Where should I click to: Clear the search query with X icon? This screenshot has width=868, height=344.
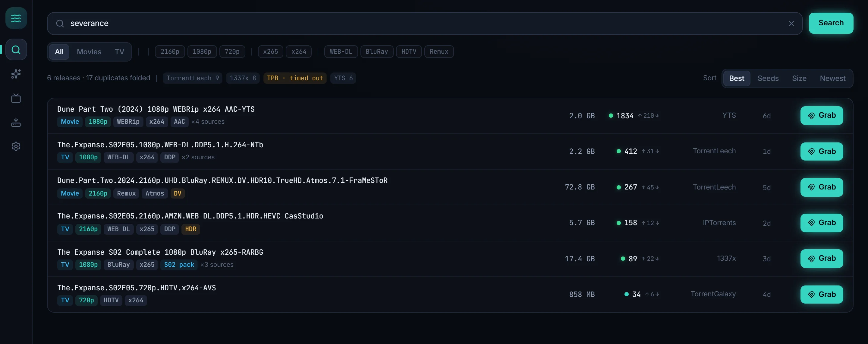pyautogui.click(x=791, y=24)
